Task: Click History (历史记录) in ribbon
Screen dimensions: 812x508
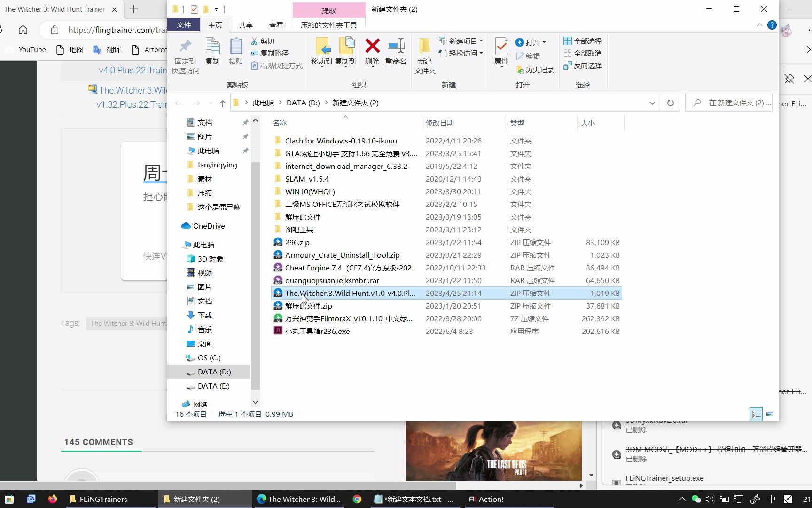Action: click(535, 70)
